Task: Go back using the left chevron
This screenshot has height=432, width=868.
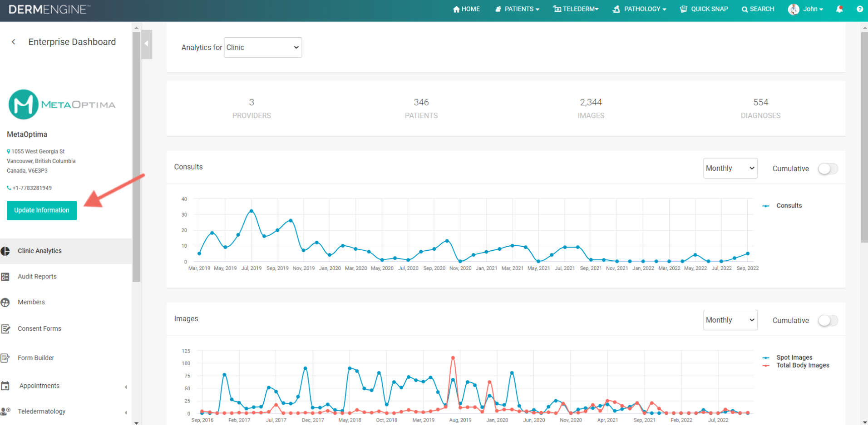Action: [14, 42]
